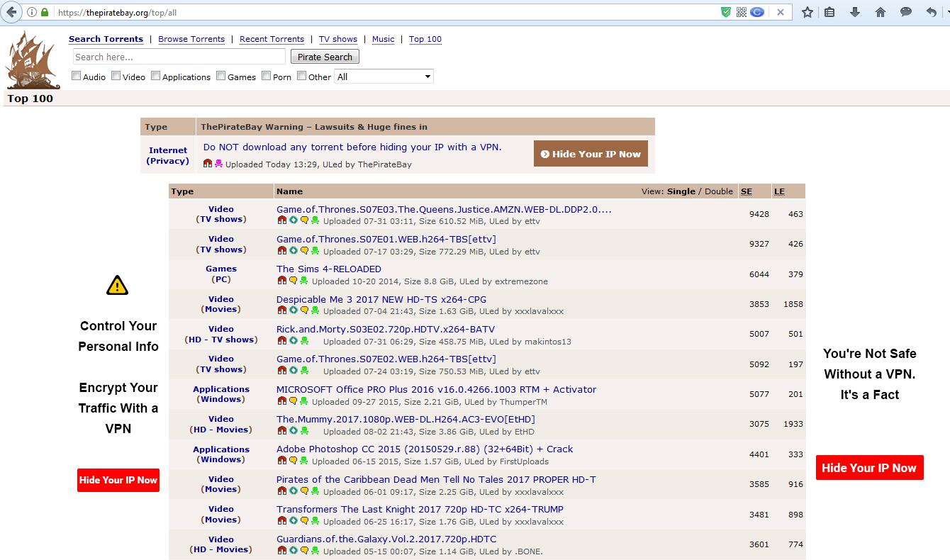This screenshot has width=950, height=560.
Task: Open uploader ThumperTM's profile link
Action: click(x=523, y=402)
